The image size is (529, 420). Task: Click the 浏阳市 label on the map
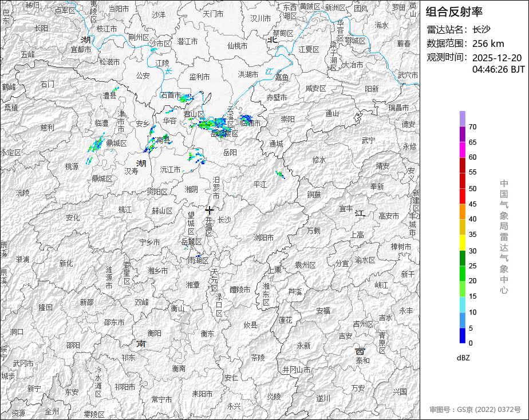tap(263, 237)
